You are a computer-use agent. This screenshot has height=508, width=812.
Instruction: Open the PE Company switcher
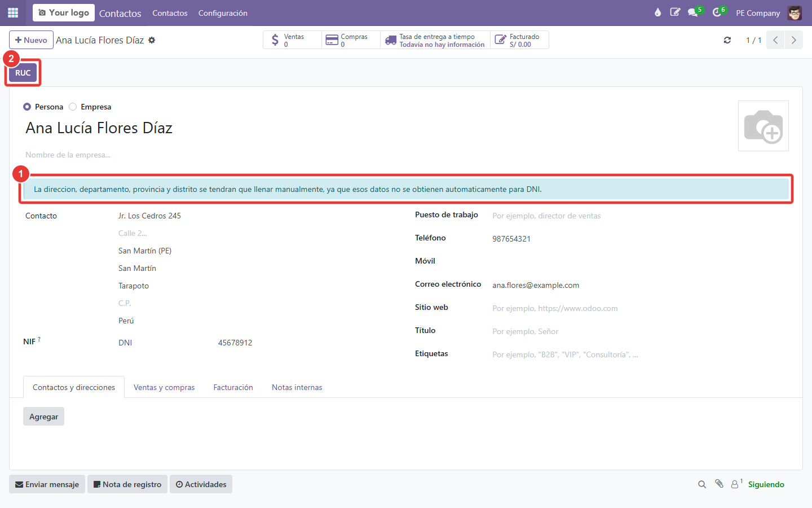(758, 13)
